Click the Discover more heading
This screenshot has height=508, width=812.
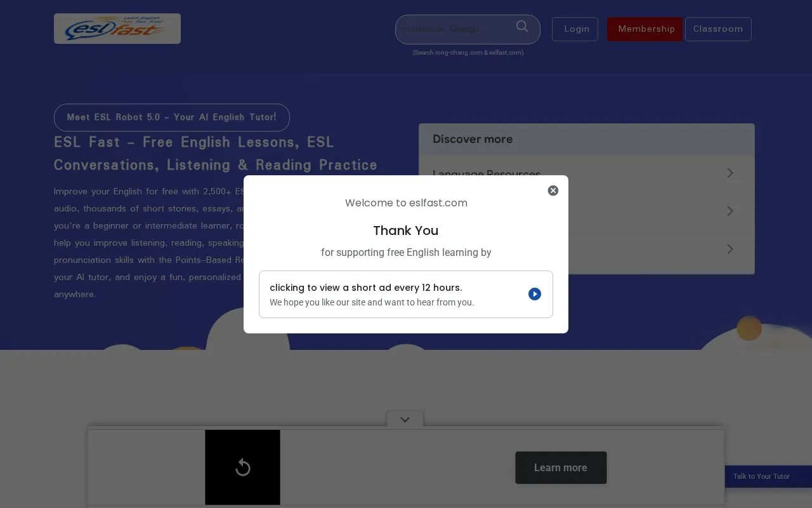pyautogui.click(x=473, y=139)
